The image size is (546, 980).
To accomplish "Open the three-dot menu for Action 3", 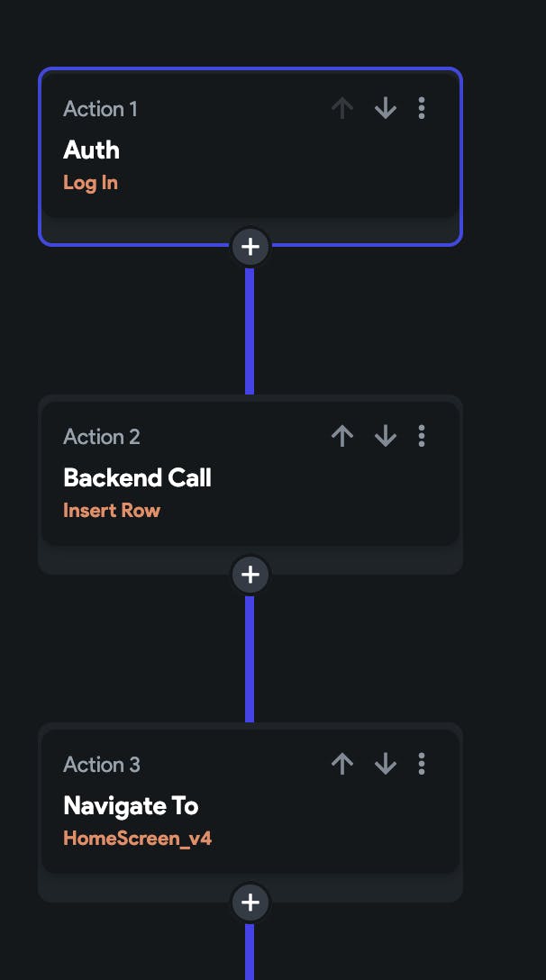I will tap(422, 765).
